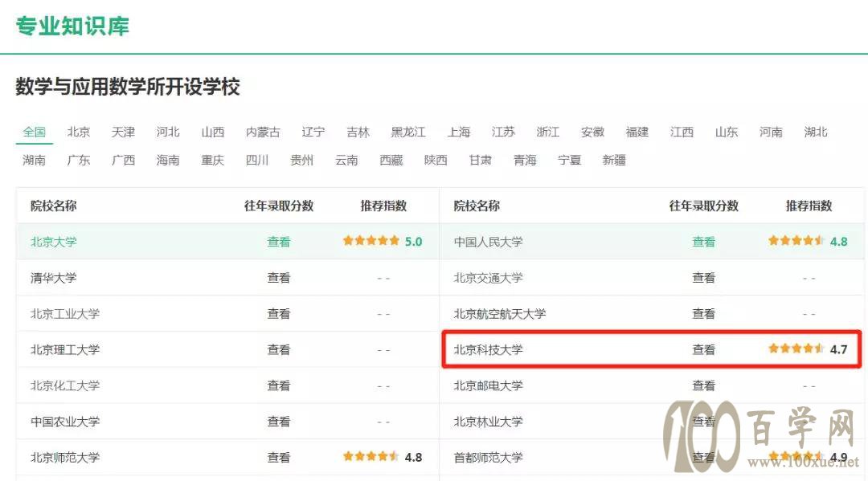Filter schools by 河北

click(x=168, y=132)
